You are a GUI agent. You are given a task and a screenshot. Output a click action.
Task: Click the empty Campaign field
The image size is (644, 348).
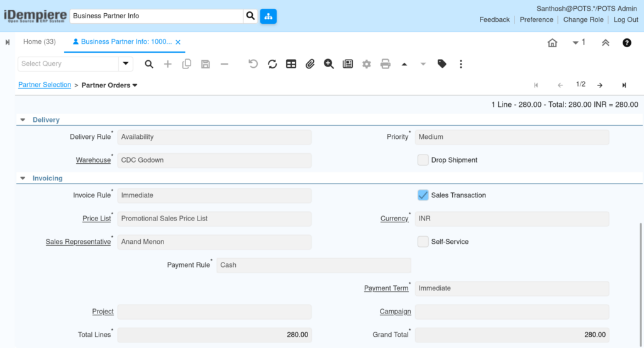coord(512,312)
